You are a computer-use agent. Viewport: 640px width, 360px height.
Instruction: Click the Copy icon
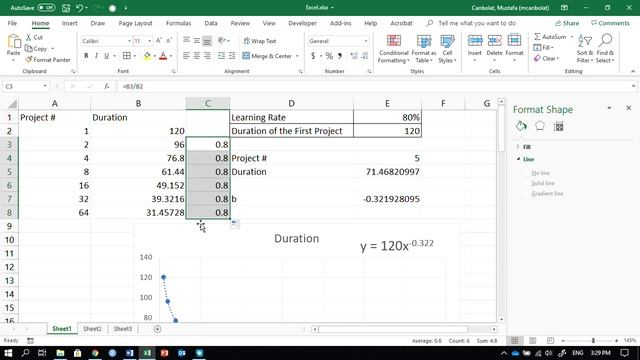(x=29, y=49)
